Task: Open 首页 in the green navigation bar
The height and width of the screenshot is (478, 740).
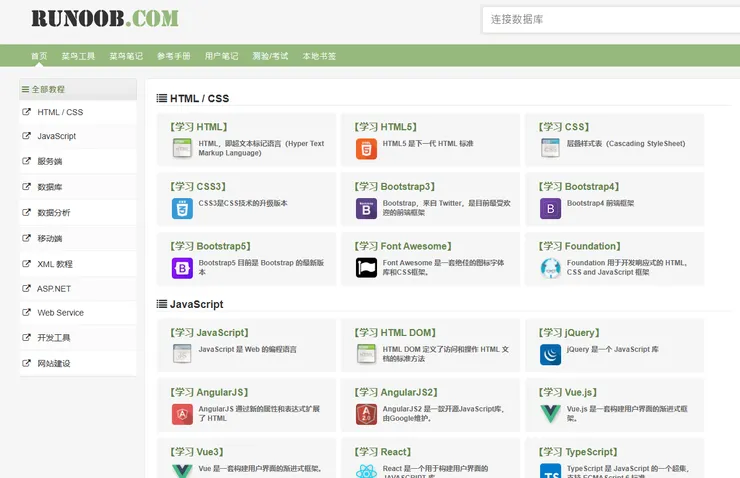Action: pos(39,56)
